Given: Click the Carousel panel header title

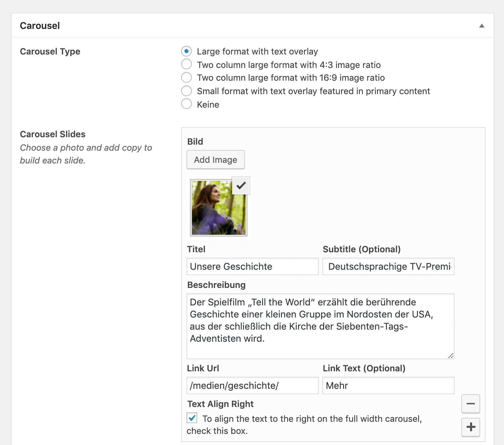Looking at the screenshot, I should 40,26.
